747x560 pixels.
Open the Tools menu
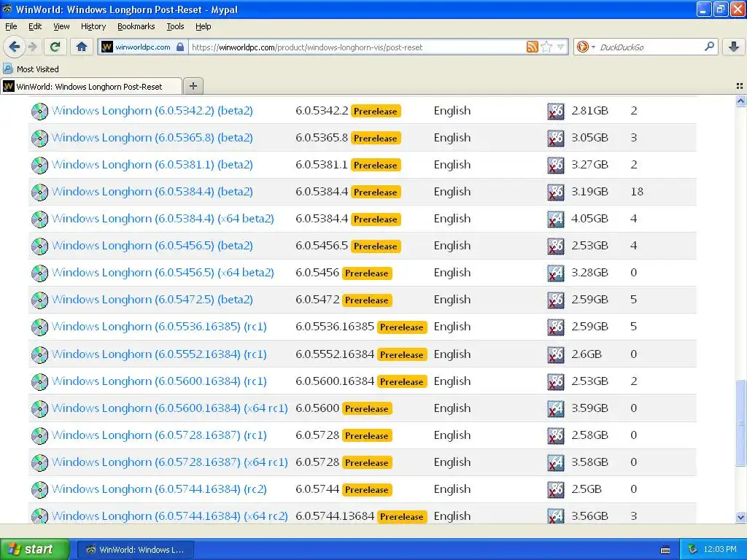tap(175, 26)
